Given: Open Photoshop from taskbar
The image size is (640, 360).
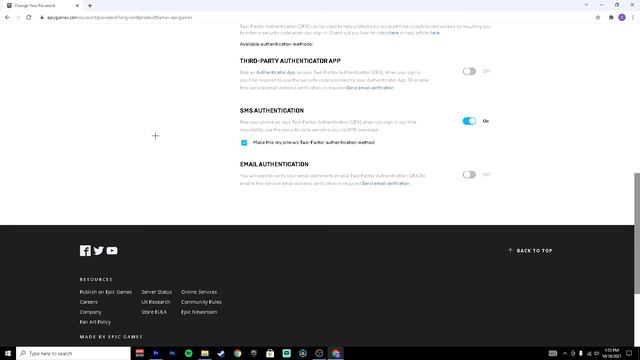Looking at the screenshot, I should click(172, 353).
